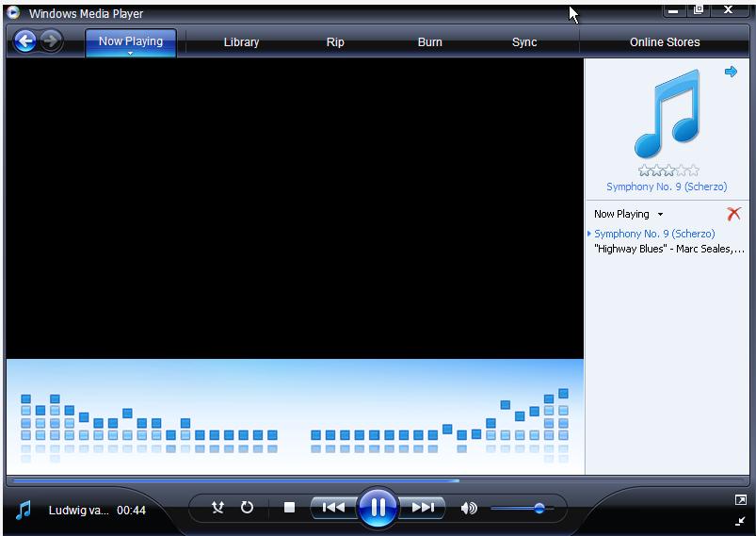Click the seek progress bar
This screenshot has height=536, width=756.
(378, 480)
